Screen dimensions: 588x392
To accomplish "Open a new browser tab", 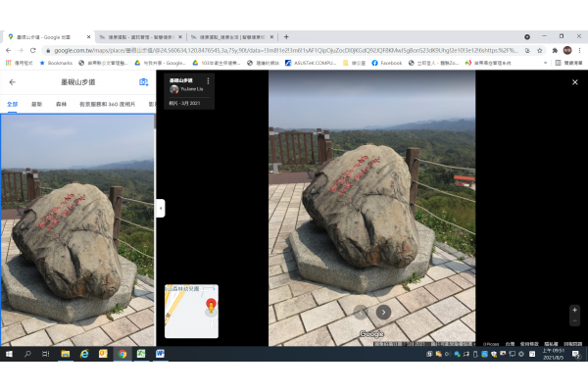I will 286,37.
